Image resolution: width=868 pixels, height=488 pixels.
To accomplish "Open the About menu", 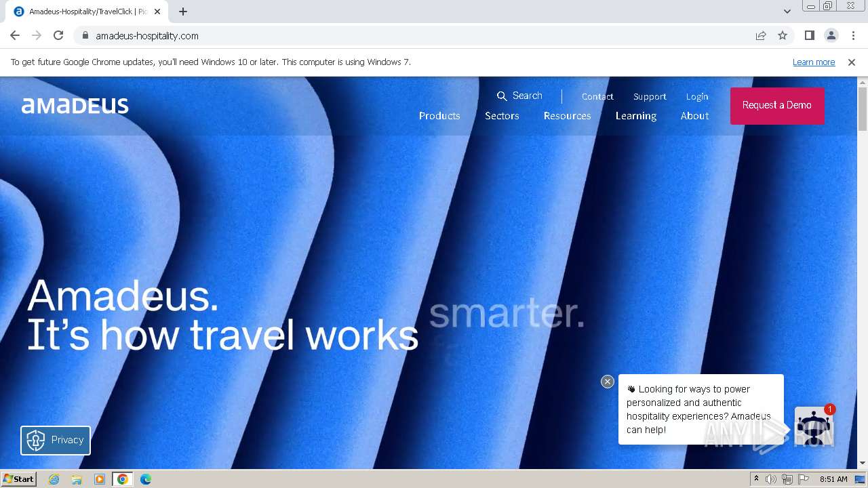I will [x=694, y=116].
